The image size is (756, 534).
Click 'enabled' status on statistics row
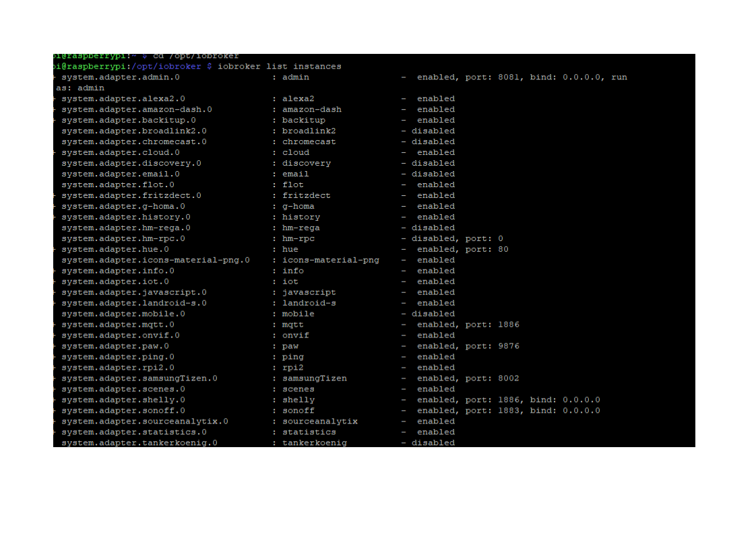(436, 432)
